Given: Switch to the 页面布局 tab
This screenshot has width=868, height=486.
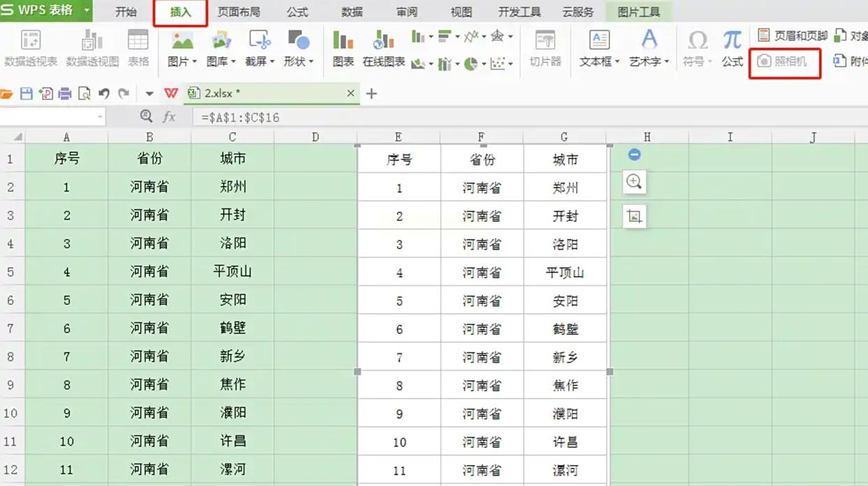Looking at the screenshot, I should [x=239, y=12].
